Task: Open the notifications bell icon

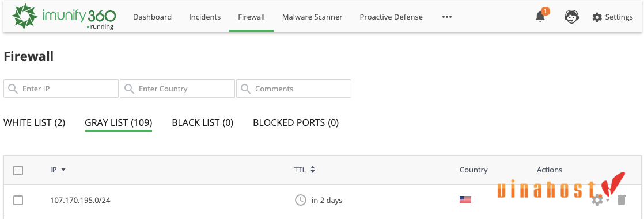Action: pyautogui.click(x=540, y=17)
